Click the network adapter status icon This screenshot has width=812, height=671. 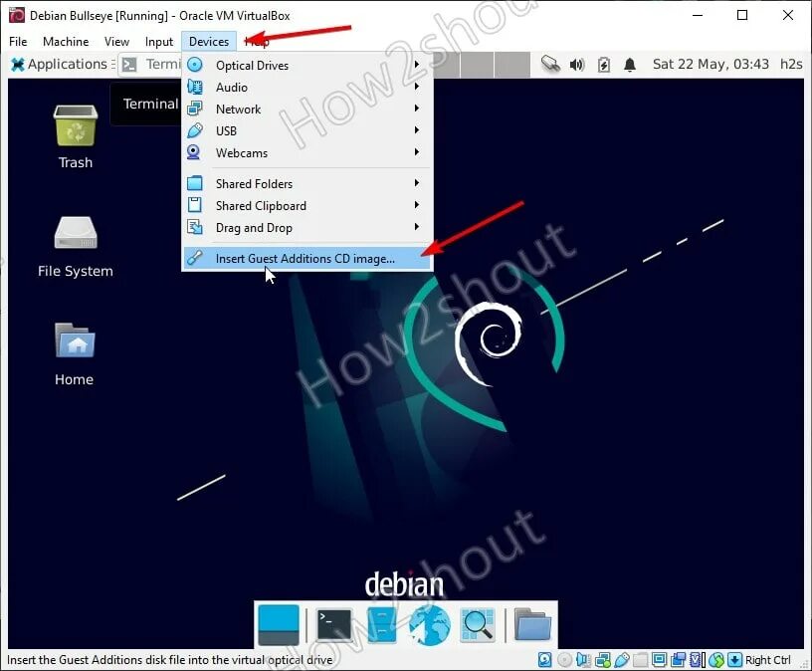point(602,660)
